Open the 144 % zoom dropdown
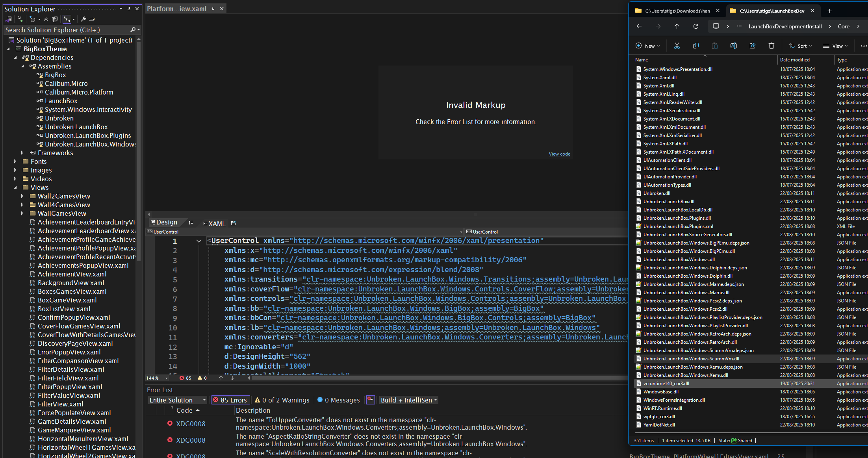The width and height of the screenshot is (868, 458). (167, 378)
